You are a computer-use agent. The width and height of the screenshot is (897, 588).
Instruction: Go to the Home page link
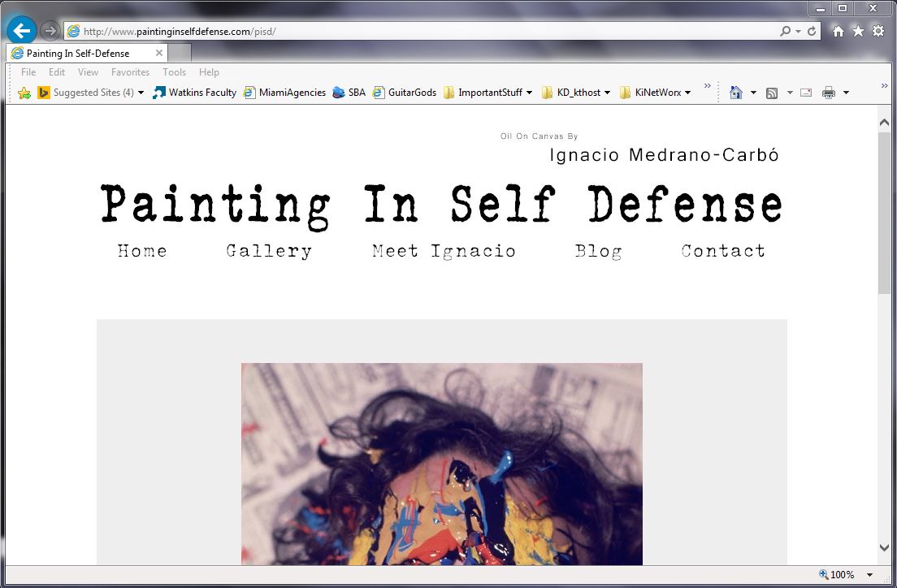(142, 251)
